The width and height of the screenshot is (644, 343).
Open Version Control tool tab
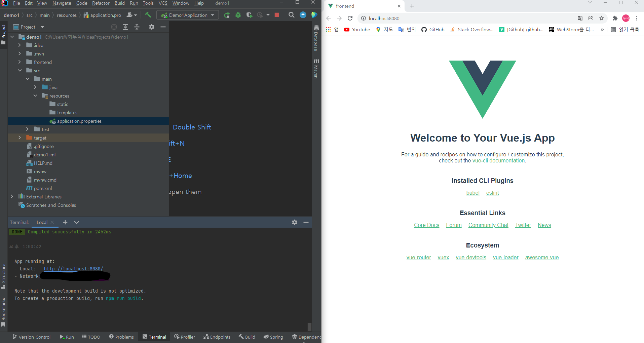point(31,337)
